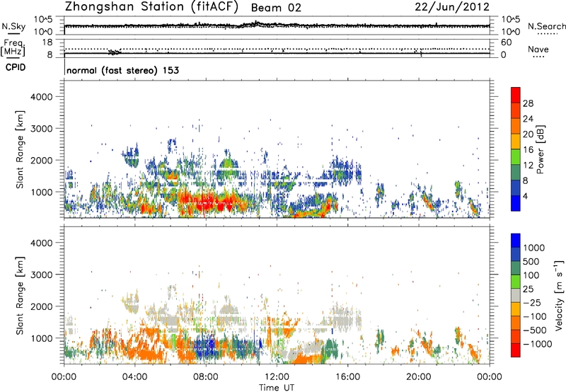Click the '20' value on power color bar

528,134
